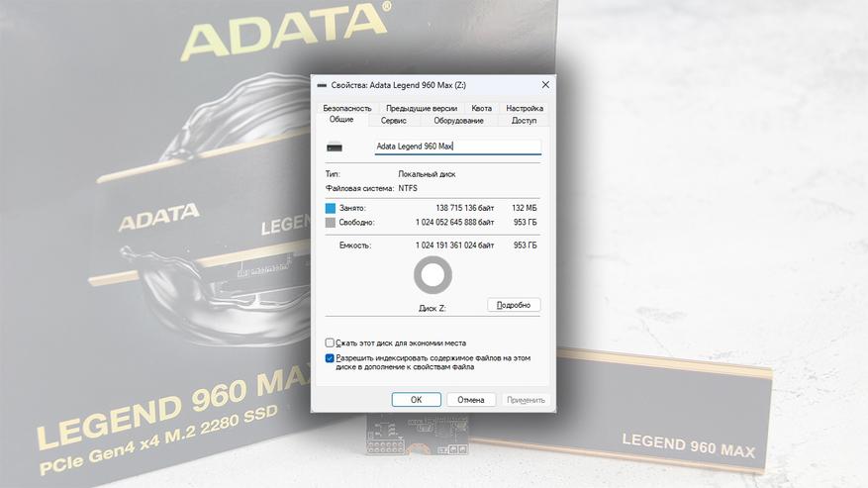This screenshot has width=868, height=488.
Task: Select the Общие tab
Action: pos(341,120)
